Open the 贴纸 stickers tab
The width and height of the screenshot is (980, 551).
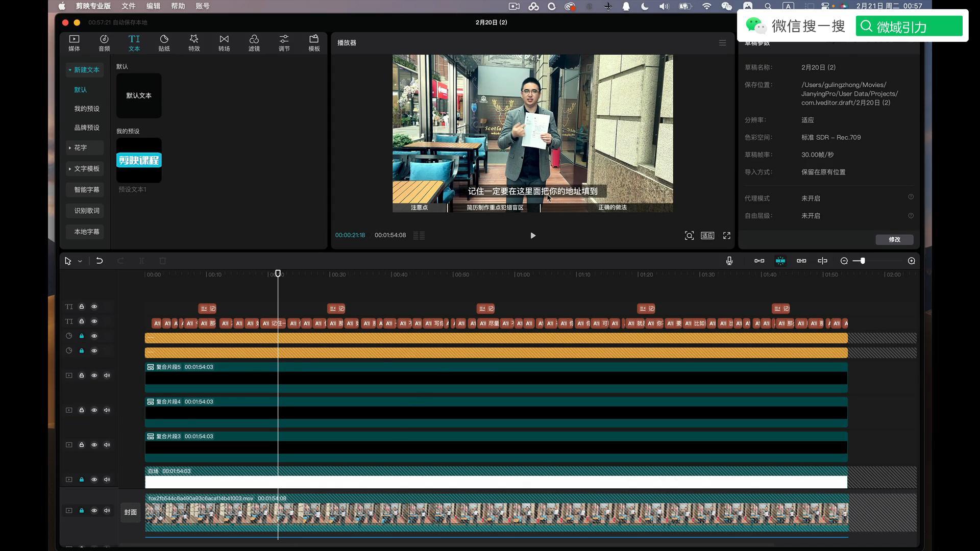(x=164, y=43)
